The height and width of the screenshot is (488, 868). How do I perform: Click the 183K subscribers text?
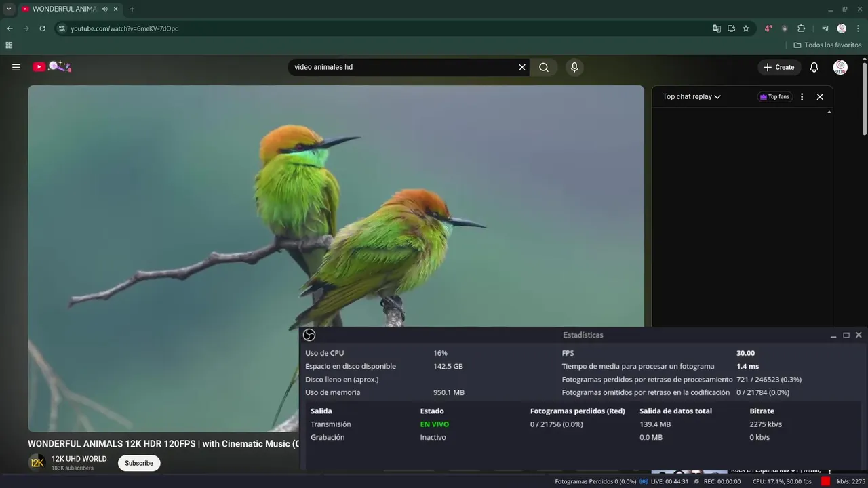tap(73, 468)
